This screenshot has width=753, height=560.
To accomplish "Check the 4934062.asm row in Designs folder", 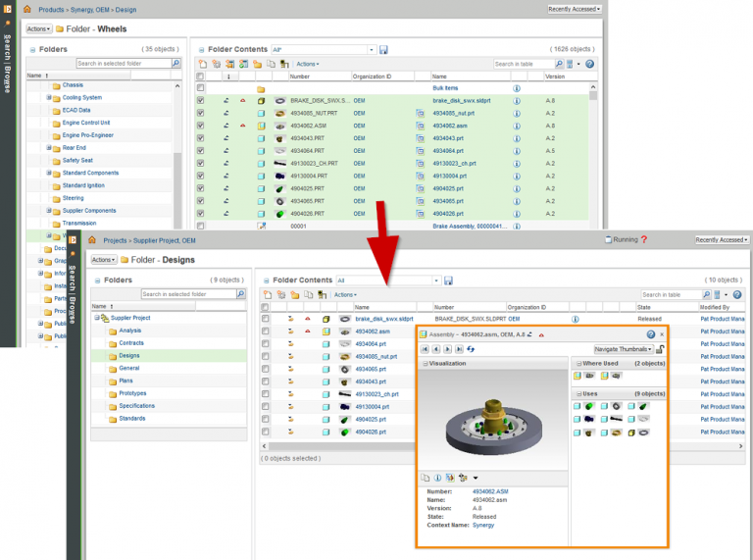I will pos(266,331).
